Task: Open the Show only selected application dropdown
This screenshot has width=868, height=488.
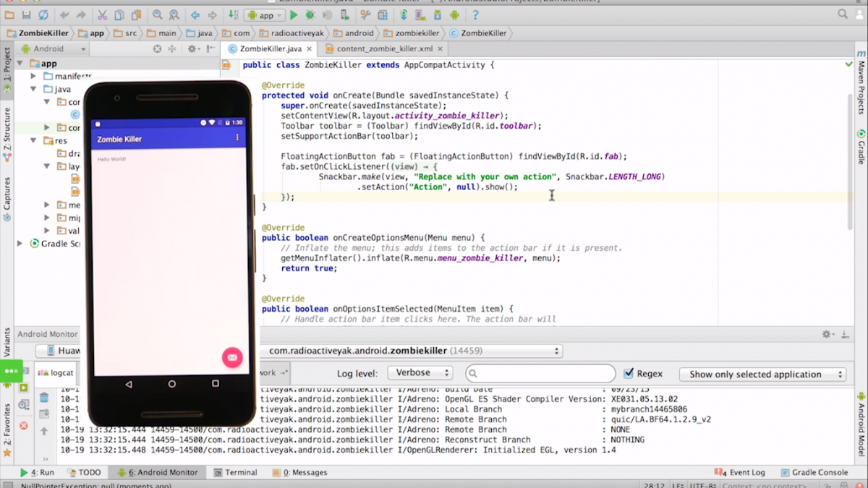Action: point(762,374)
